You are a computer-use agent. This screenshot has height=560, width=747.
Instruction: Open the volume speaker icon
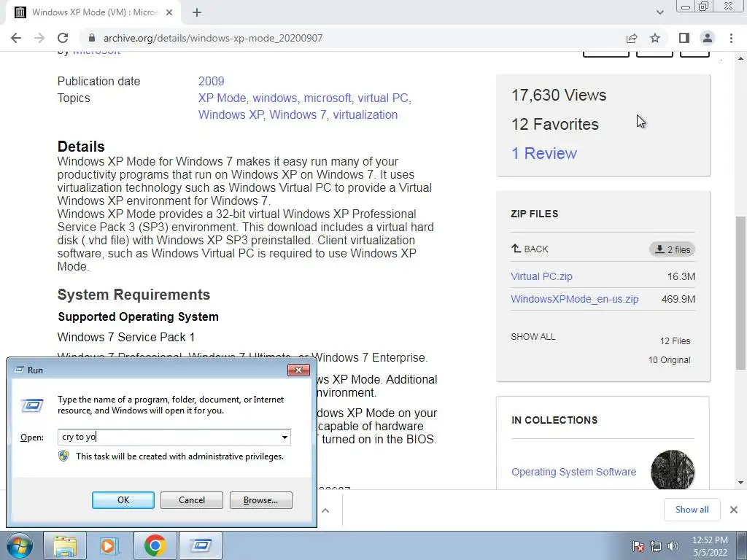(673, 546)
